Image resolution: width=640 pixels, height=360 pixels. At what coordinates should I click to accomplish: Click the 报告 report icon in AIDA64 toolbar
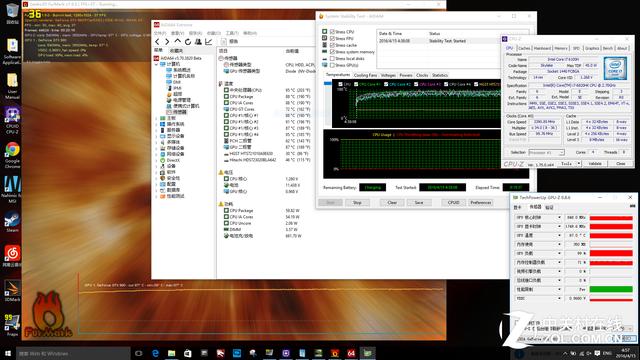(224, 42)
